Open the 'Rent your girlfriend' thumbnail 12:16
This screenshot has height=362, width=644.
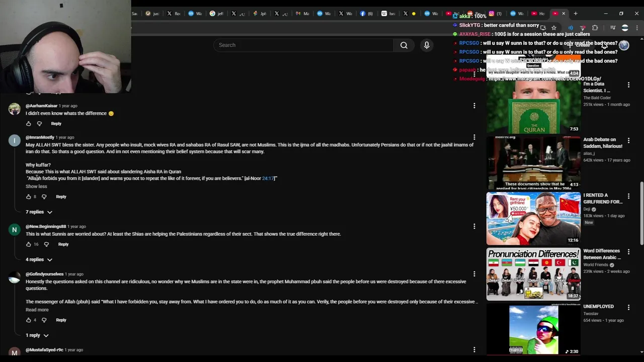[533, 218]
